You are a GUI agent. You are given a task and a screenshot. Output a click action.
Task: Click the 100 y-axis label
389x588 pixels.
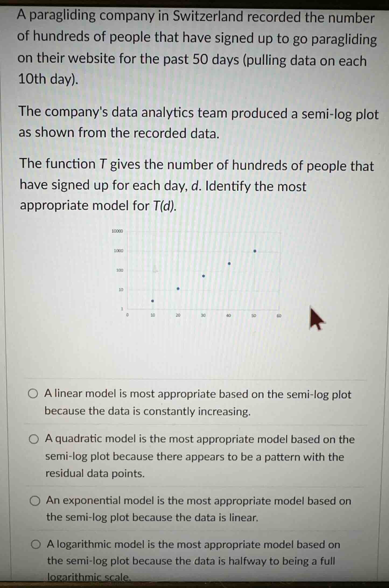tap(120, 270)
